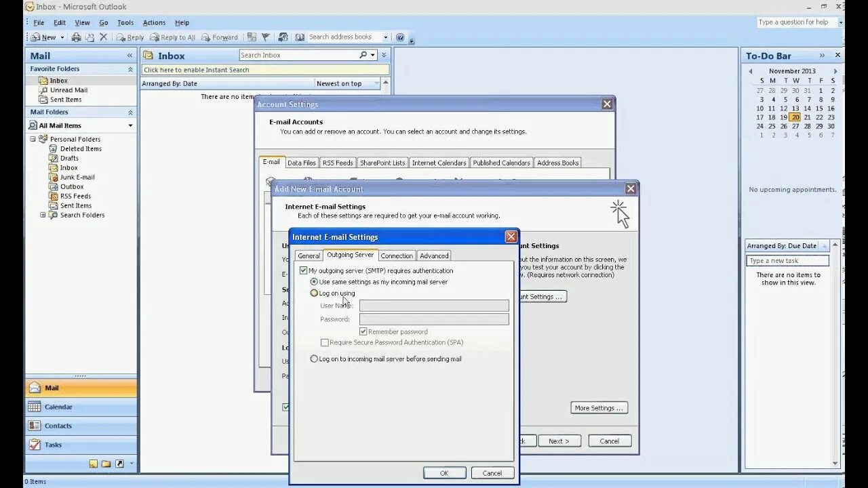This screenshot has height=488, width=868.
Task: Toggle the Remember password checkbox
Action: (x=363, y=331)
